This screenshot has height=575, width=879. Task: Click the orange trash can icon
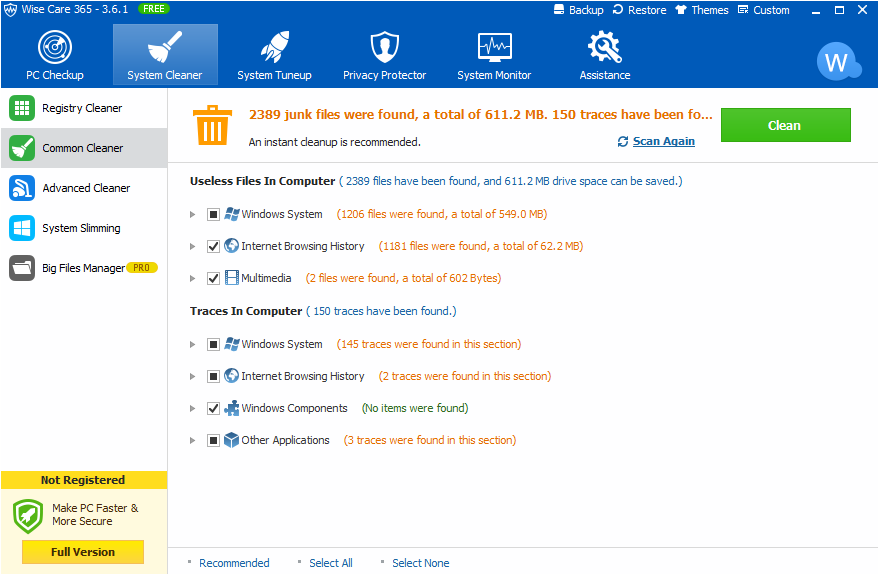click(x=212, y=125)
